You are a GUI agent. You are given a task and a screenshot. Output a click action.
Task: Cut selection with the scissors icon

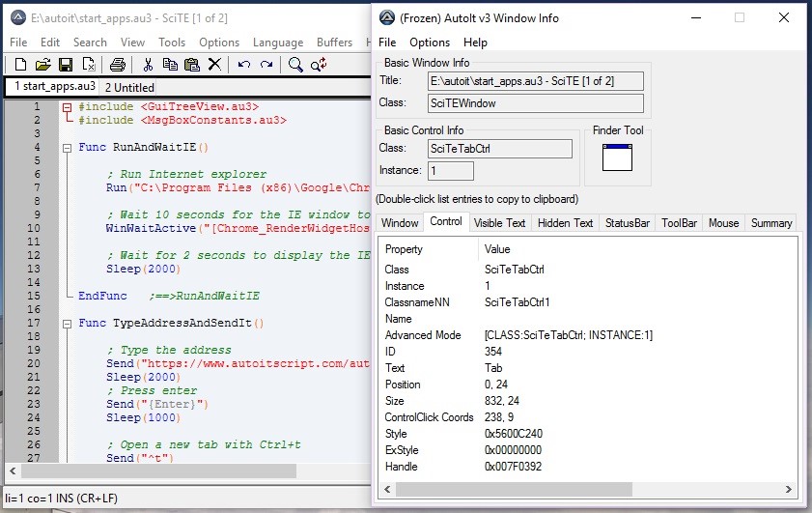click(x=148, y=65)
